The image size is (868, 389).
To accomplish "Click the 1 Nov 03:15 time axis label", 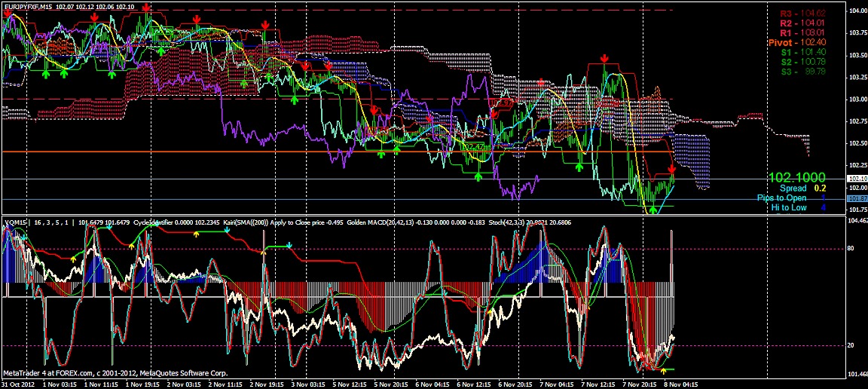I will (59, 384).
